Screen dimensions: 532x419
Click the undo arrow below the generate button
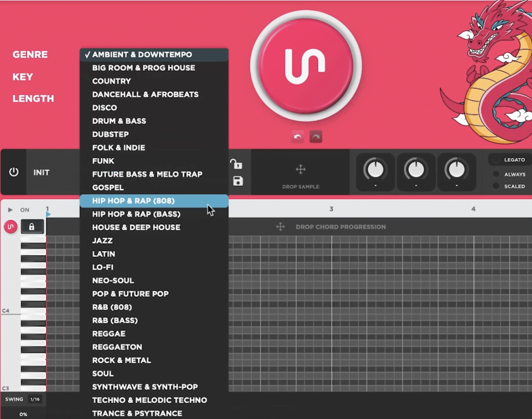tap(297, 136)
